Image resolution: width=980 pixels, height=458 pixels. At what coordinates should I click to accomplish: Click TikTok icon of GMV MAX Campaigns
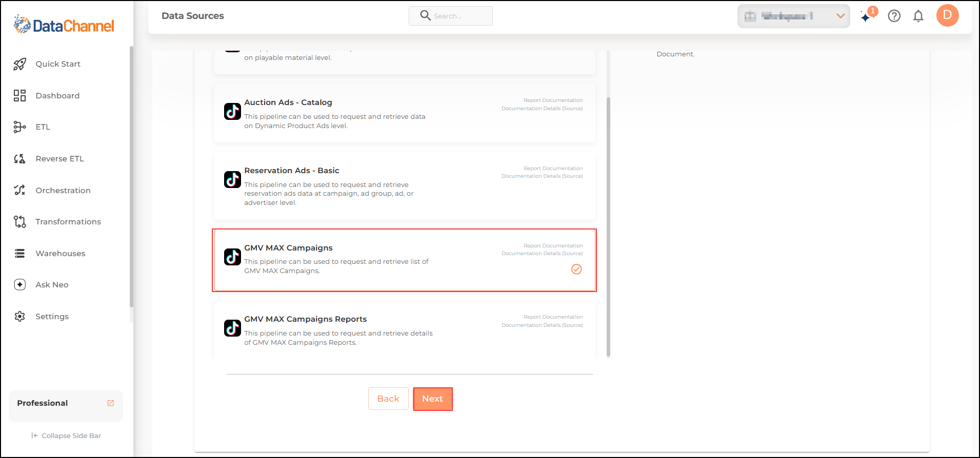(232, 257)
